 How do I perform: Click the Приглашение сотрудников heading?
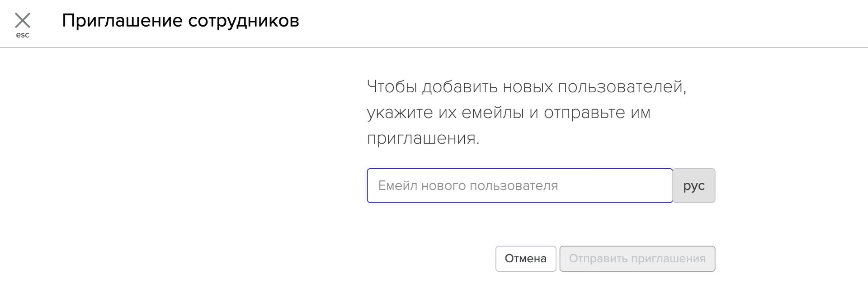point(180,21)
